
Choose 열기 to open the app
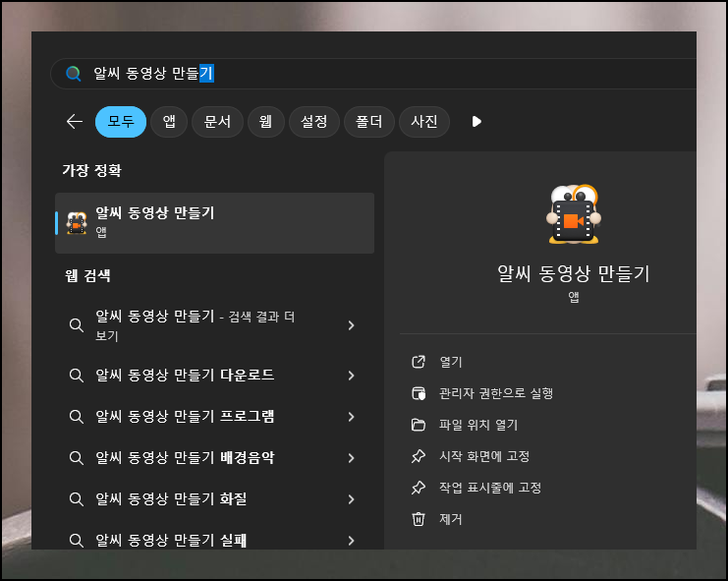pyautogui.click(x=451, y=362)
